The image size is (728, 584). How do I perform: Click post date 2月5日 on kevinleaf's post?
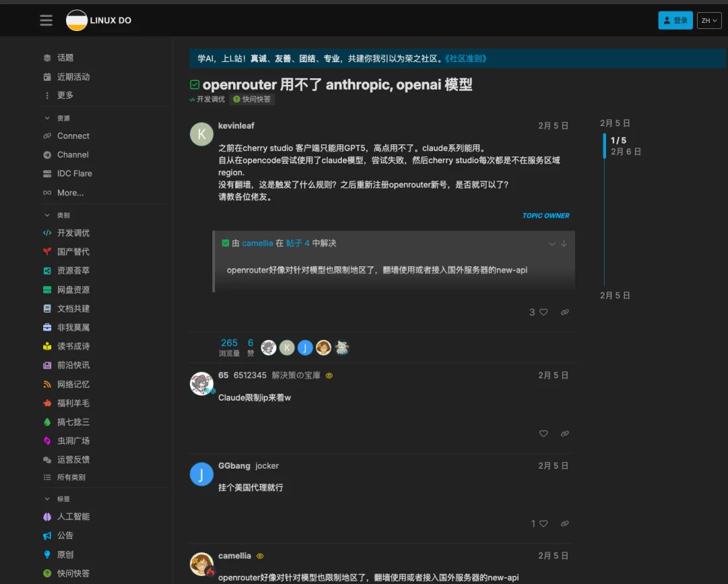click(x=553, y=125)
